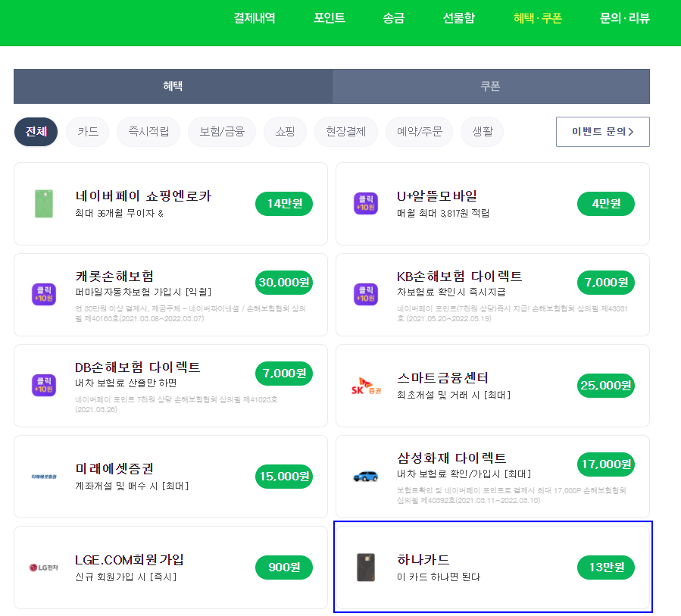Click the text '내차 보험료 산출만 하면'
Screen dimensions: 681x616
(126, 383)
